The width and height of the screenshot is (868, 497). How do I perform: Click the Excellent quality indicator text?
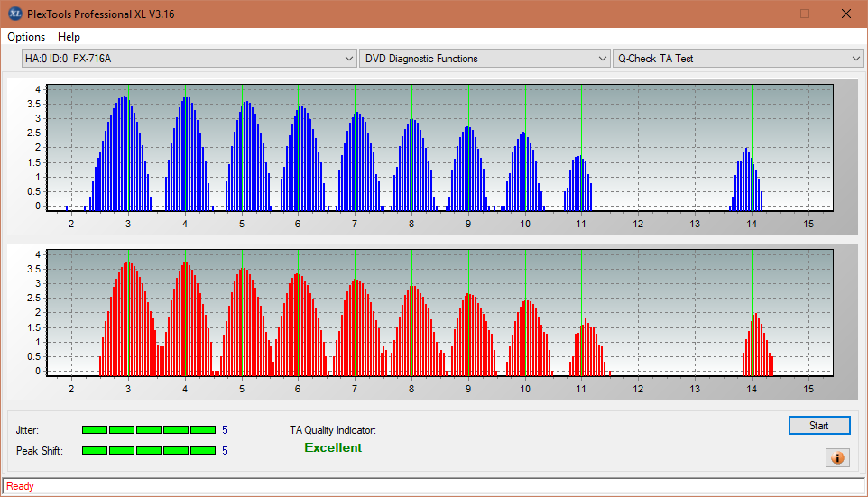coord(333,448)
